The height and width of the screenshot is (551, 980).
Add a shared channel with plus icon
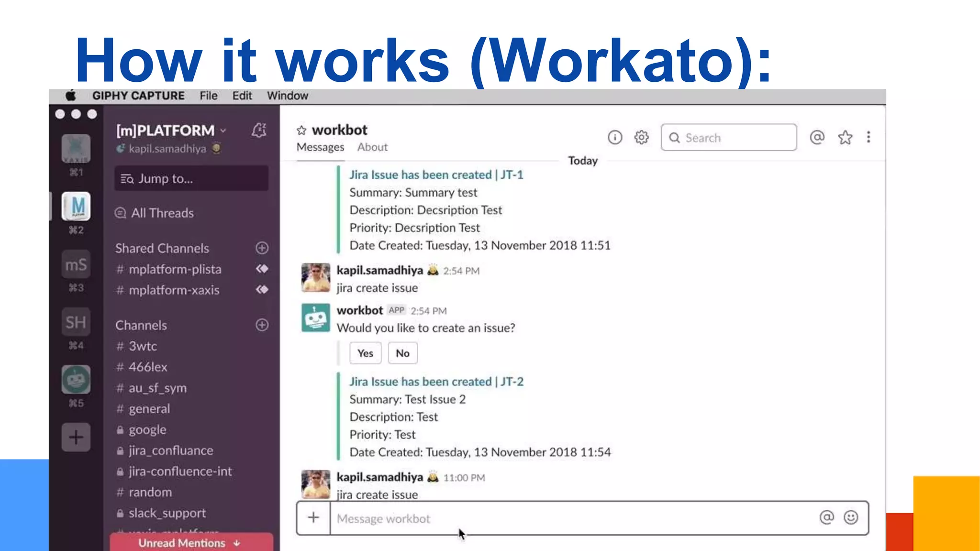pyautogui.click(x=262, y=248)
